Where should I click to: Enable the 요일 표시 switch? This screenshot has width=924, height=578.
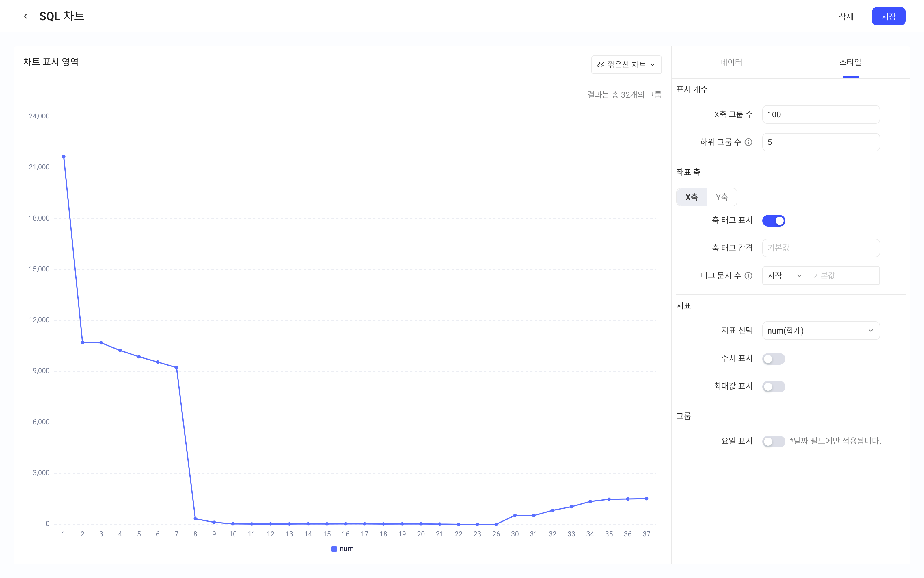pyautogui.click(x=774, y=441)
